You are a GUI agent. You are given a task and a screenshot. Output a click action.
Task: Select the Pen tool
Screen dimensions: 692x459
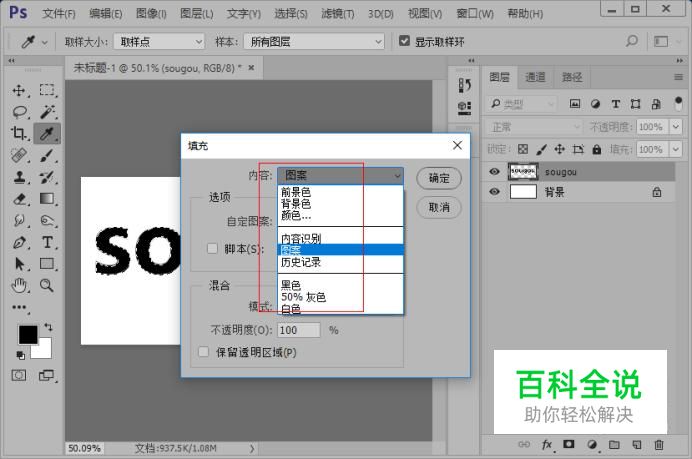click(19, 242)
